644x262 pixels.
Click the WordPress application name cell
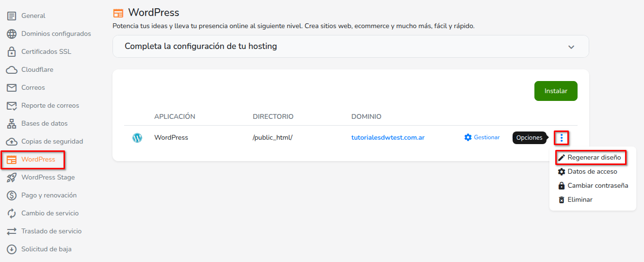pos(171,138)
